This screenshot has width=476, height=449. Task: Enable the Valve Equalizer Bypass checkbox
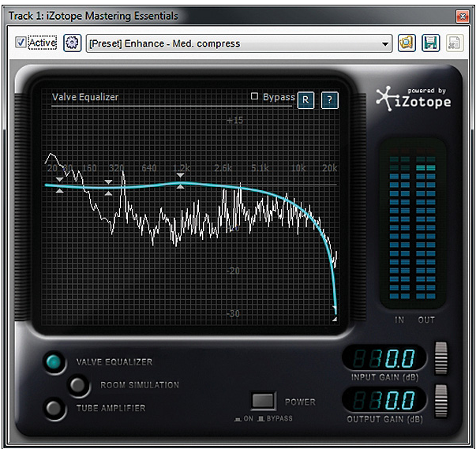point(254,96)
